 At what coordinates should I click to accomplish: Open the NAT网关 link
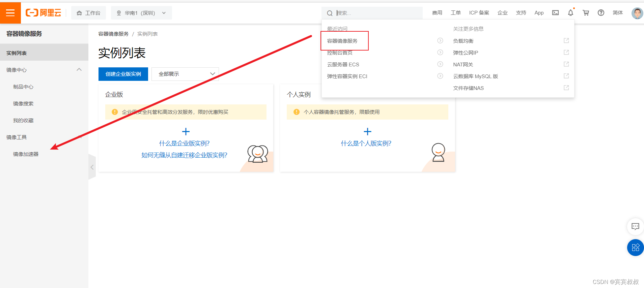[x=463, y=64]
